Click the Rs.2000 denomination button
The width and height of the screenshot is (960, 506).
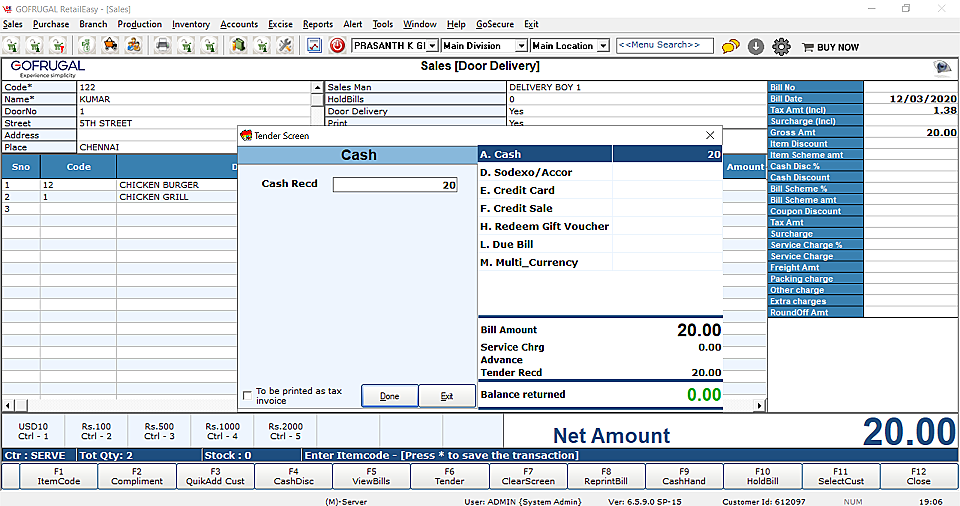(x=285, y=431)
